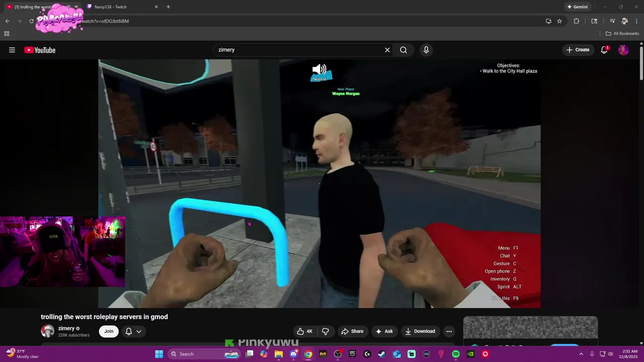The height and width of the screenshot is (362, 644).
Task: Bookmark this page with the star icon
Action: [x=559, y=21]
